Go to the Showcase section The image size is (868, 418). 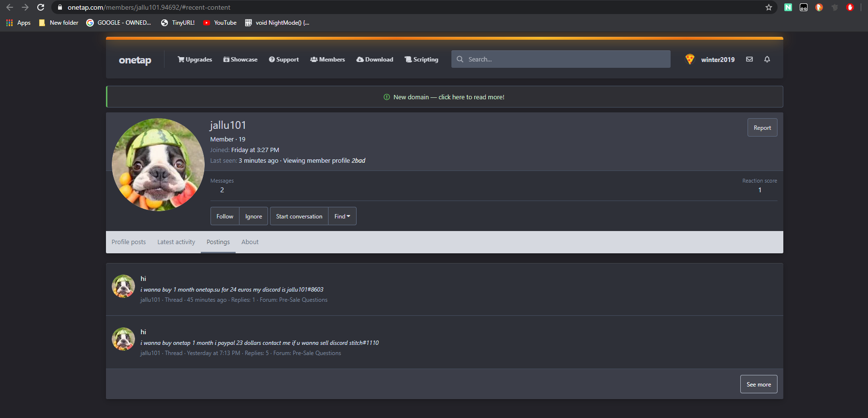(x=240, y=60)
